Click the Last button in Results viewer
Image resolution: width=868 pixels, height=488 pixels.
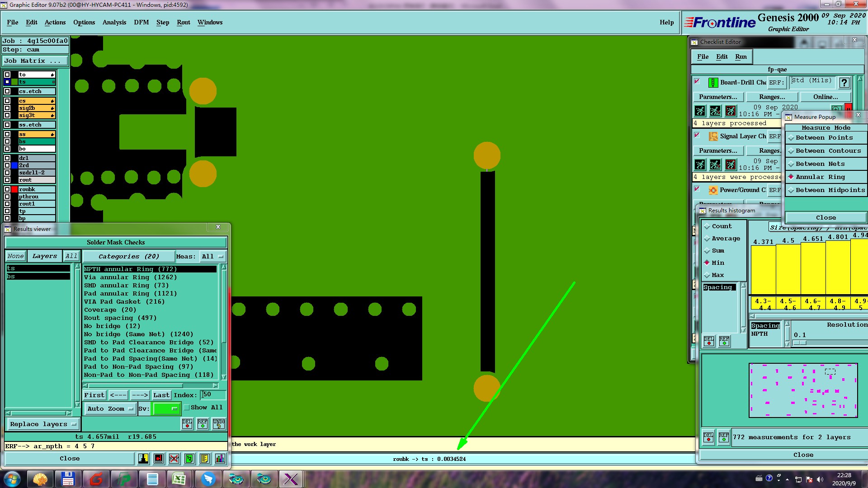(x=161, y=395)
